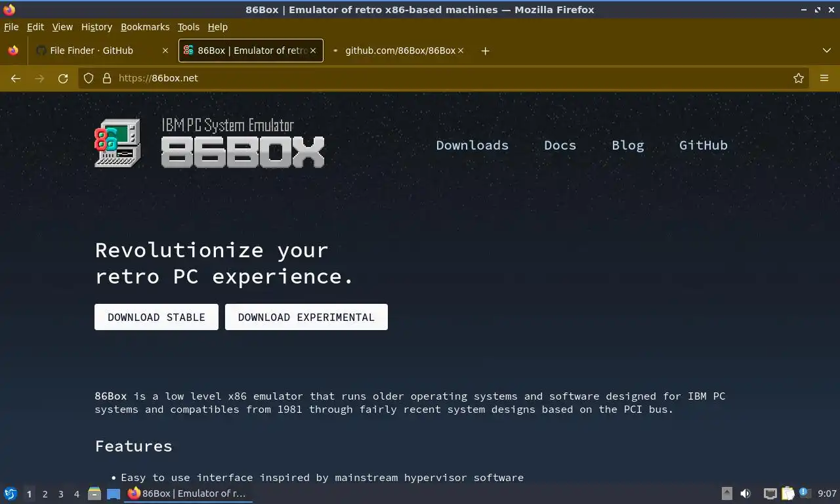Open Firefox View pinned icon
The image size is (840, 504).
13,51
